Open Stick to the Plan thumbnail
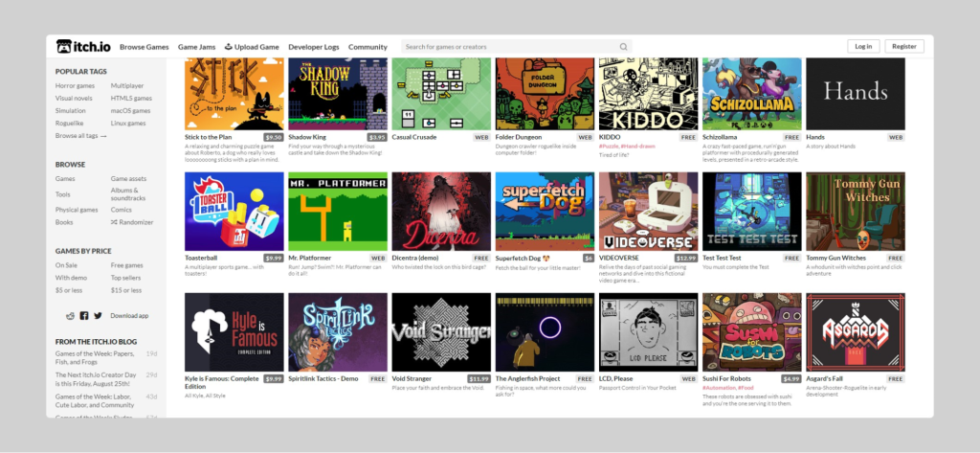 (234, 94)
